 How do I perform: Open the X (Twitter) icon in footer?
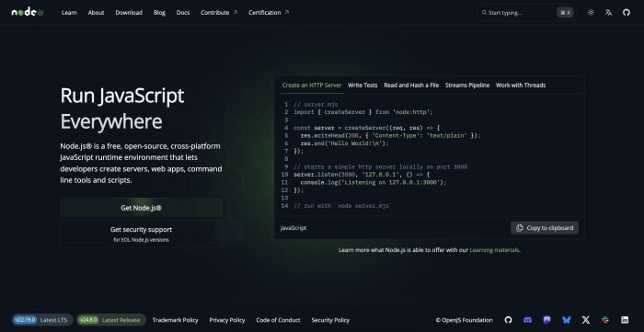point(586,320)
